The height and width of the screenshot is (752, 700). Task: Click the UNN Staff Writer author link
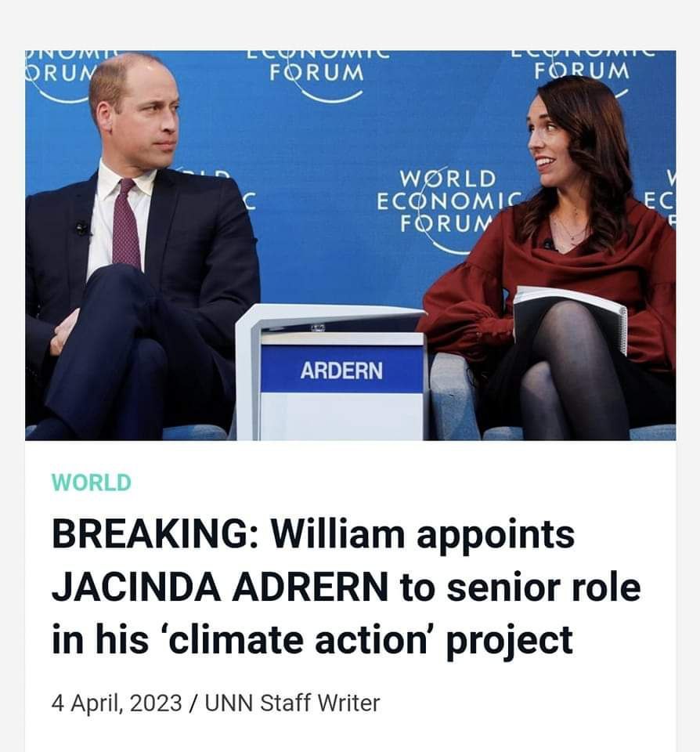click(293, 703)
